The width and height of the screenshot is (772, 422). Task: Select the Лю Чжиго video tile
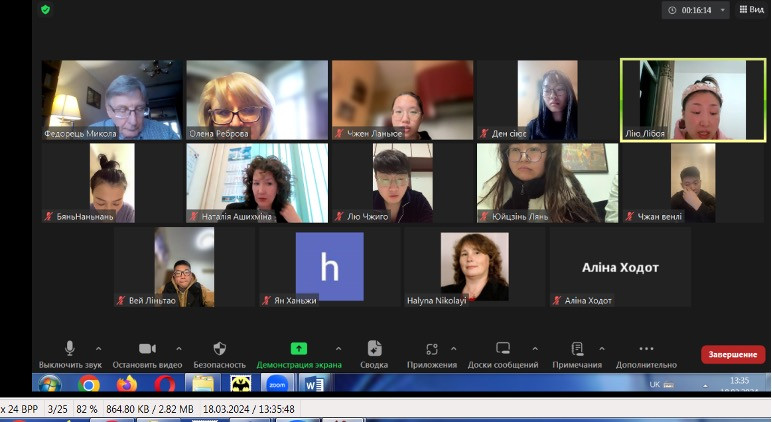tap(402, 183)
